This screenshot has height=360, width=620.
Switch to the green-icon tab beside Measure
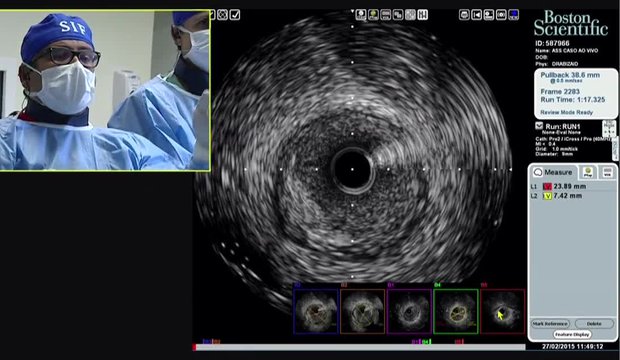pos(588,172)
